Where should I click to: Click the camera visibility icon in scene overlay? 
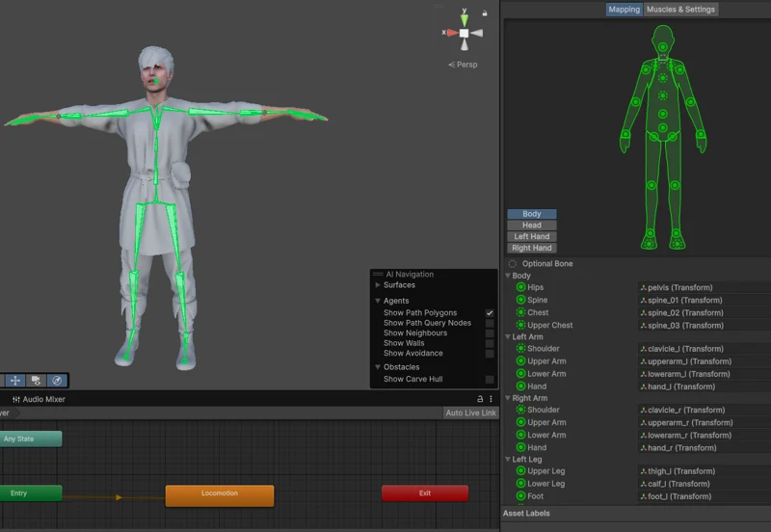(36, 380)
